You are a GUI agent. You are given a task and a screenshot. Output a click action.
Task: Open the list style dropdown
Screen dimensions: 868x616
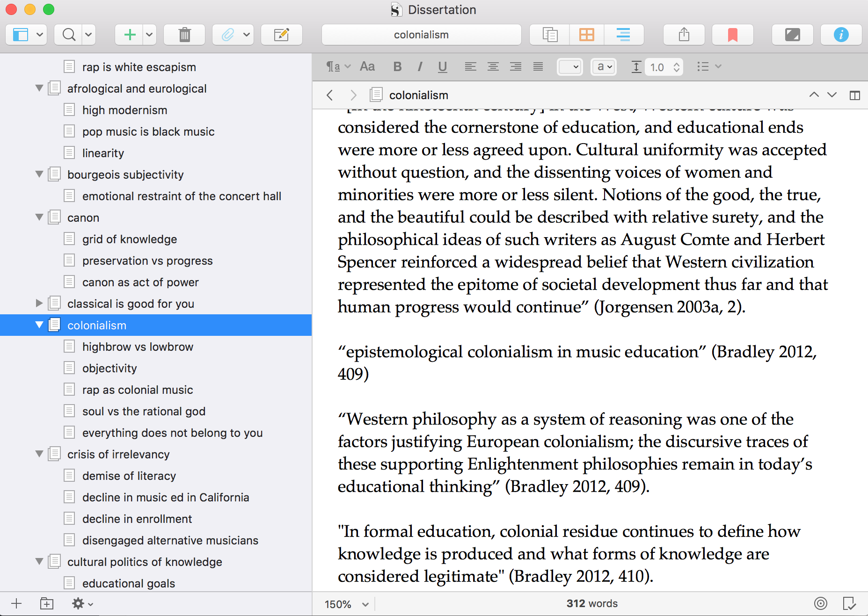click(x=709, y=67)
